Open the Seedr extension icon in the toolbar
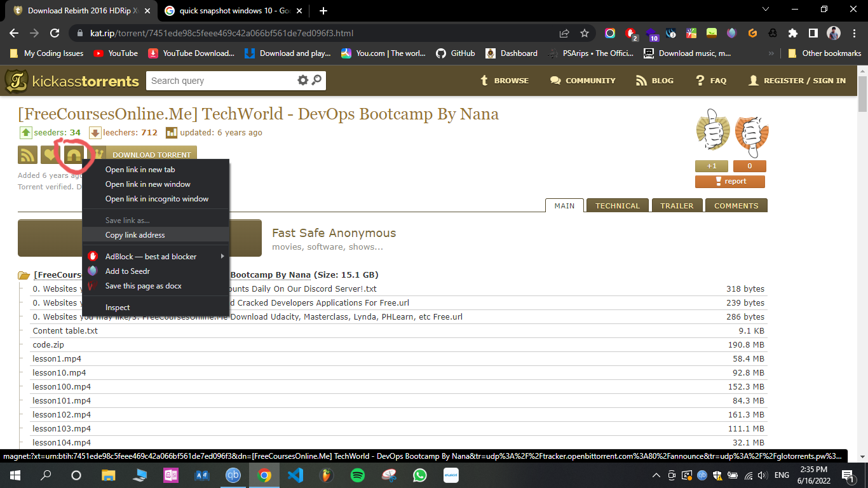The width and height of the screenshot is (868, 488). click(731, 33)
